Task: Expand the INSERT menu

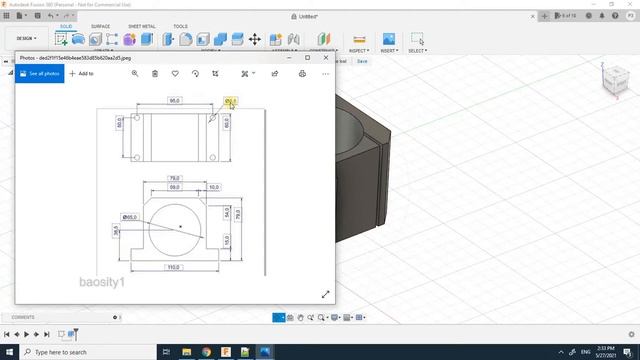Action: pyautogui.click(x=389, y=51)
